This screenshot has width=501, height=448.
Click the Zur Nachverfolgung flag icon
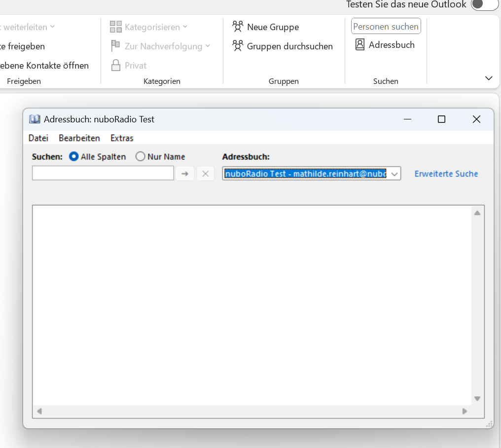[115, 46]
